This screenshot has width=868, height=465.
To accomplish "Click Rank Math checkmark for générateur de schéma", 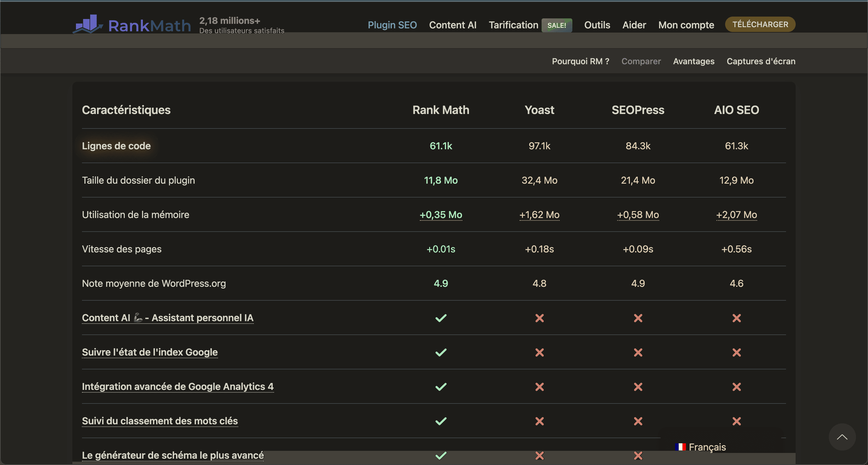I will click(x=441, y=456).
